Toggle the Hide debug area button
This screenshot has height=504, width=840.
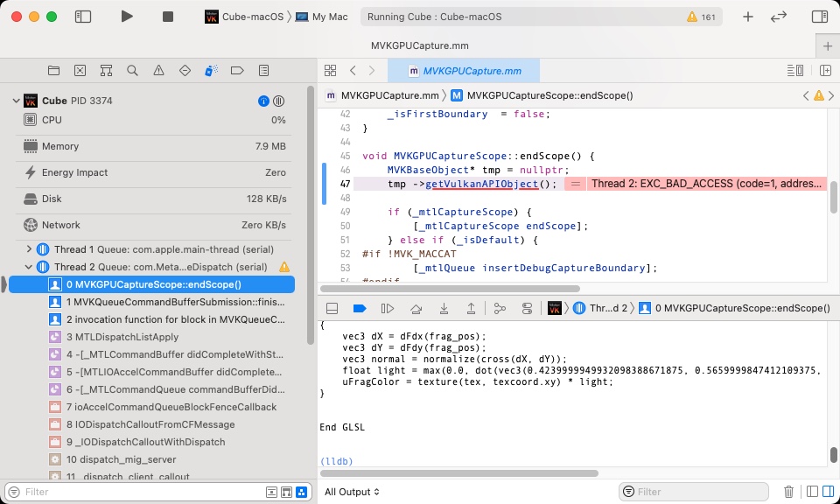(333, 307)
